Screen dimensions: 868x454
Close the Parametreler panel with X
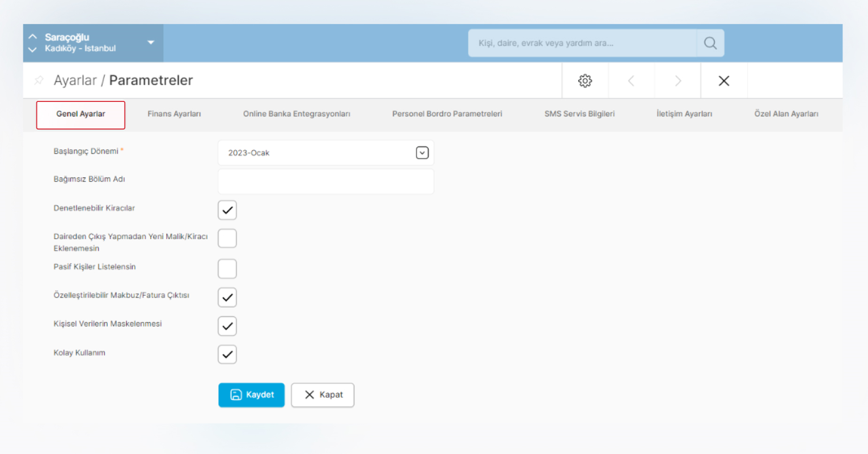click(724, 80)
